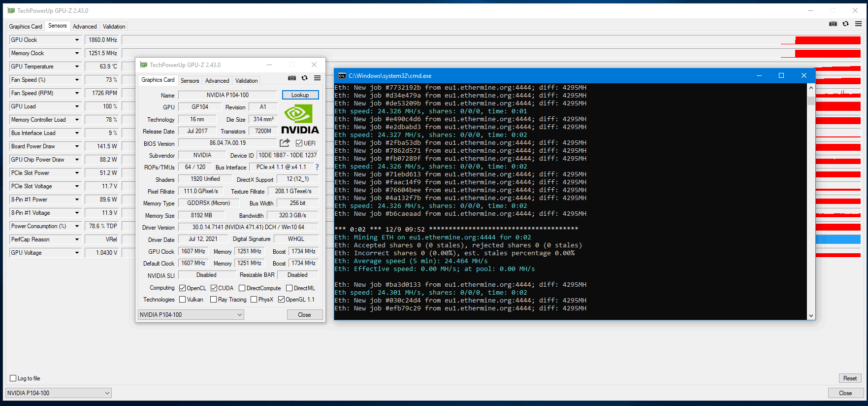Toggle Vulkan checkbox

[182, 300]
